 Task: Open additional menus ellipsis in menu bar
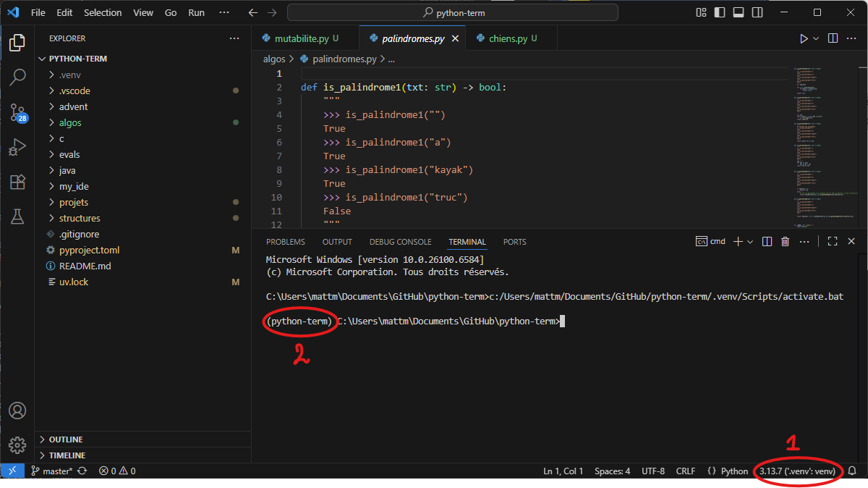(x=225, y=12)
